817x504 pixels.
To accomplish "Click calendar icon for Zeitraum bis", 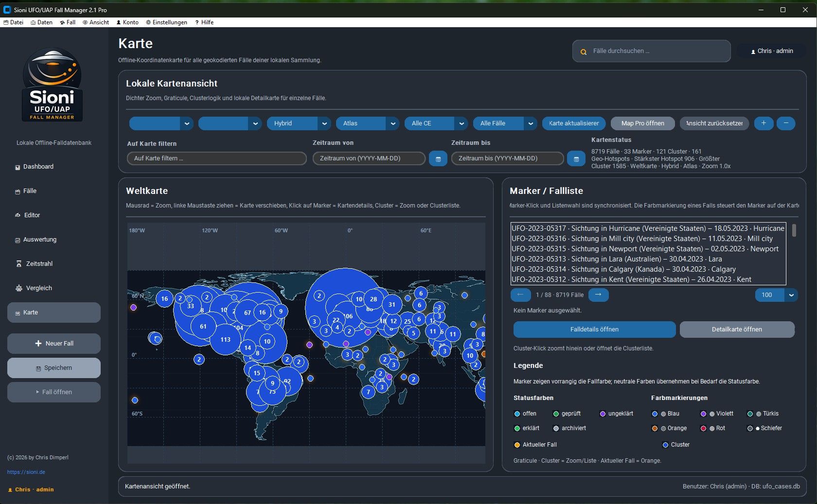I will tap(576, 159).
